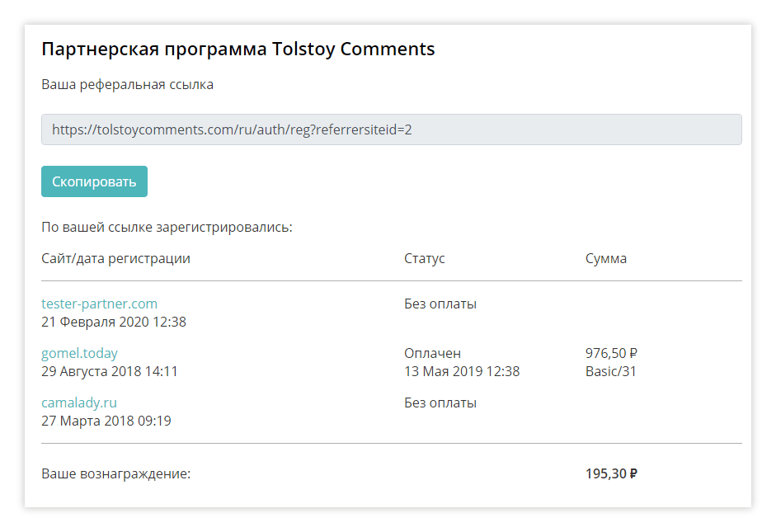Click the page title Партнерская программа Tolstoy Comments
This screenshot has height=532, width=776.
(x=238, y=49)
